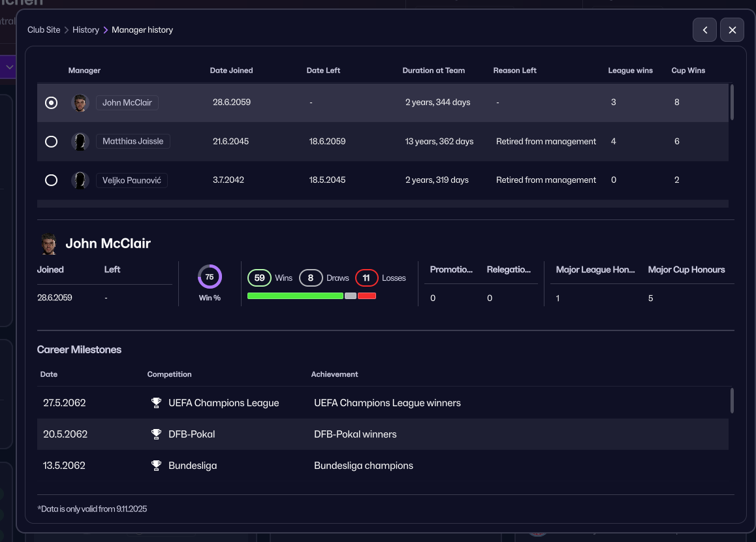This screenshot has width=756, height=542.
Task: Click the 75 win percentage ring
Action: (x=210, y=277)
